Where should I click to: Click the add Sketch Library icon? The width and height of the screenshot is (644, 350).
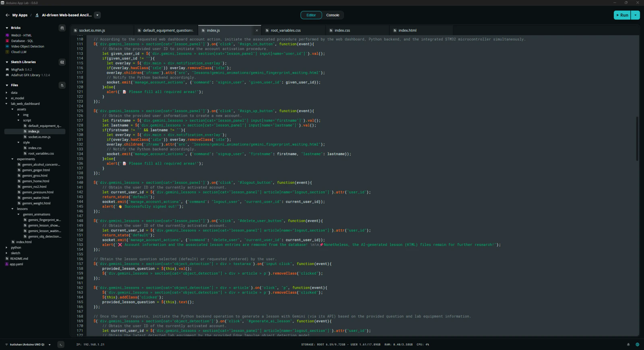[62, 62]
